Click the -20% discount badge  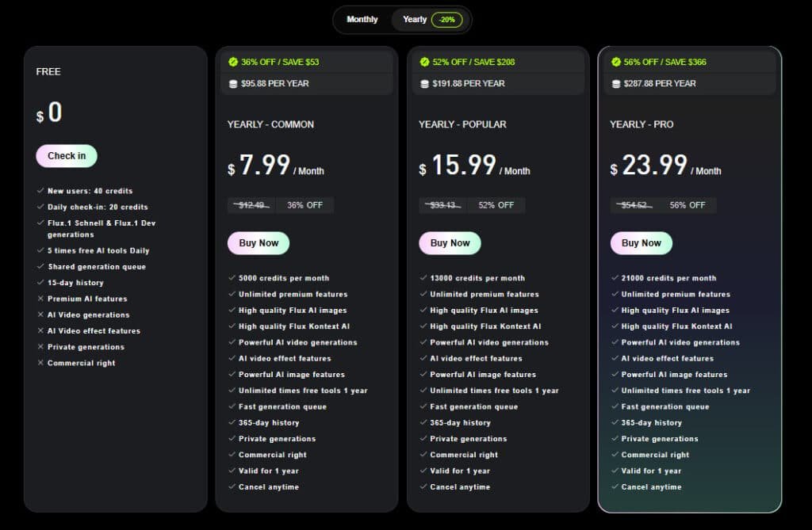click(447, 20)
